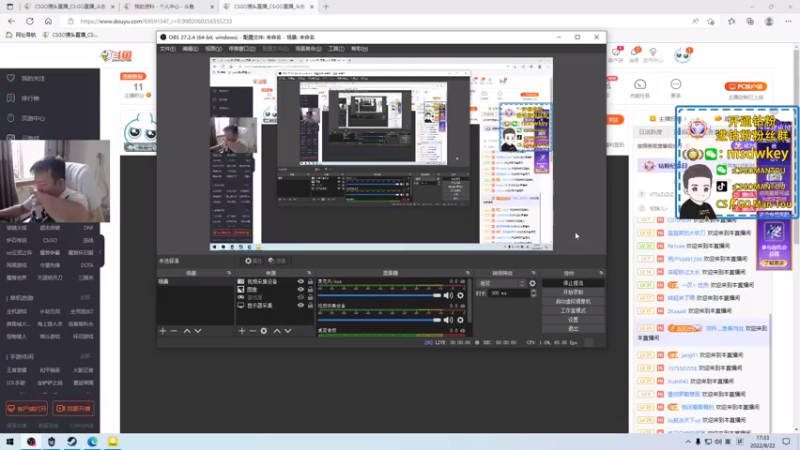The height and width of the screenshot is (450, 800).
Task: Move source down in the sources list
Action: pos(288,331)
